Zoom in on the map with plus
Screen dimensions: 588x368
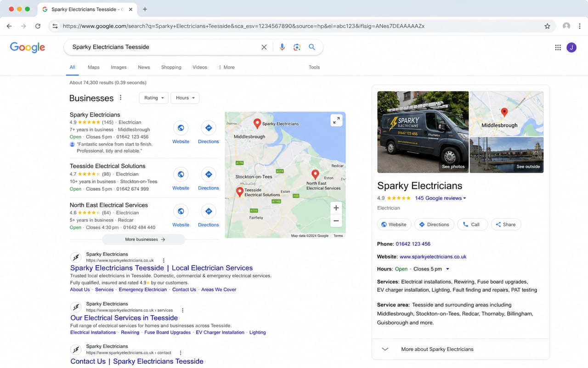pos(336,208)
